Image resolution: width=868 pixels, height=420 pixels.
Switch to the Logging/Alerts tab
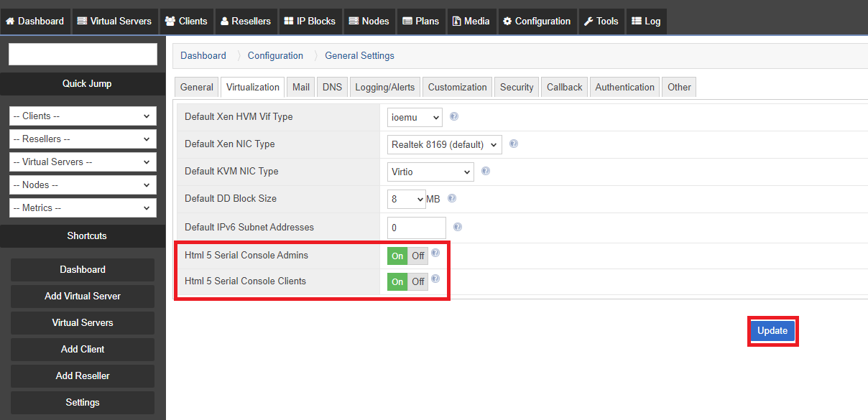tap(385, 87)
